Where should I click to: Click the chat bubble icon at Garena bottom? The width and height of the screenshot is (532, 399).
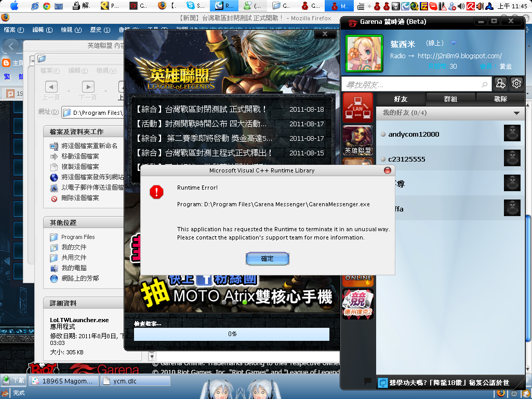coord(367,381)
